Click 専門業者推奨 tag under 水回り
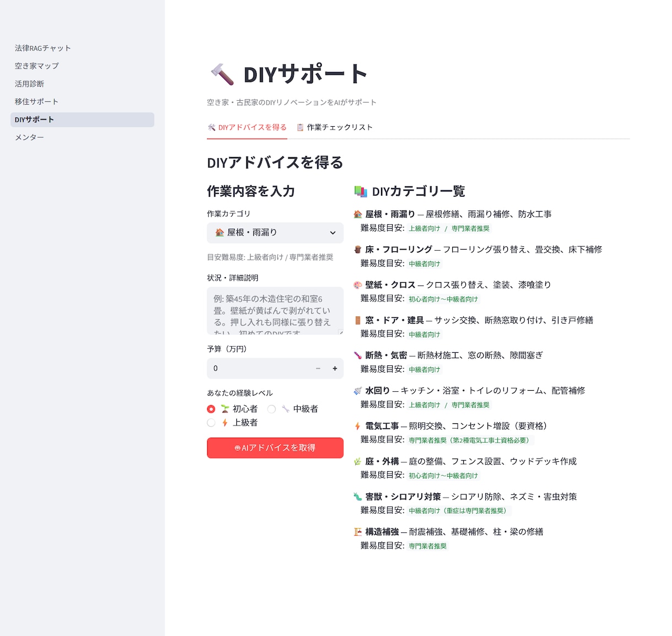This screenshot has width=672, height=636. tap(470, 405)
